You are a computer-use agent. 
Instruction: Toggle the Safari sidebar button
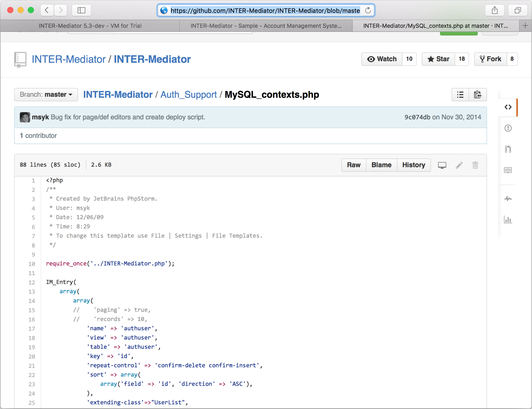point(81,10)
